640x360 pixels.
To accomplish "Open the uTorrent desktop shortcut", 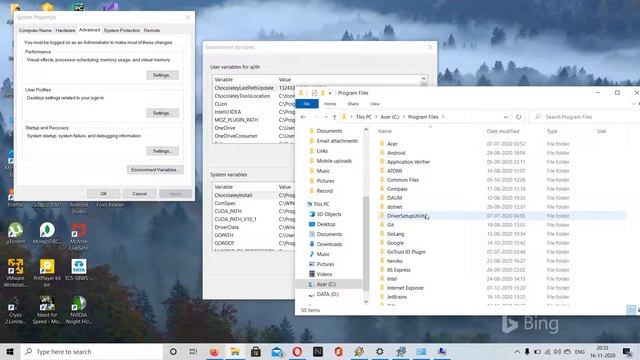I will coord(15,234).
